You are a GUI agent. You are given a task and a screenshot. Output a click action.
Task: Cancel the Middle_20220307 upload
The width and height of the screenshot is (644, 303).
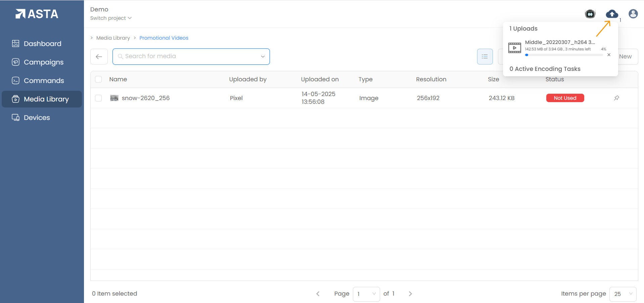click(609, 55)
